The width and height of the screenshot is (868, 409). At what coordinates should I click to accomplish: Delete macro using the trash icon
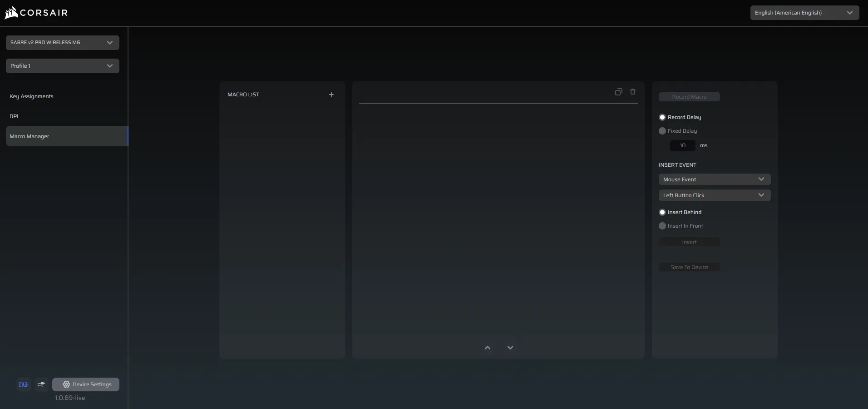coord(633,92)
